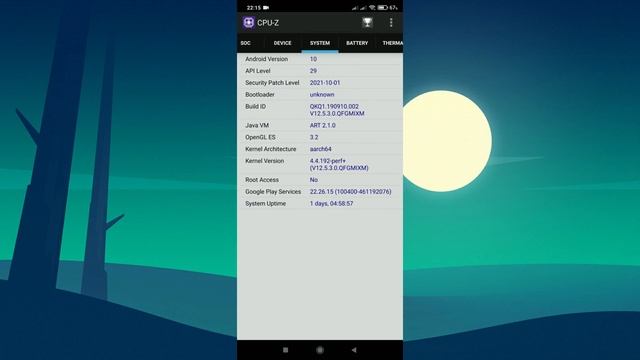Select the Build ID value QKQ1.190910.002
The height and width of the screenshot is (360, 640).
click(334, 107)
